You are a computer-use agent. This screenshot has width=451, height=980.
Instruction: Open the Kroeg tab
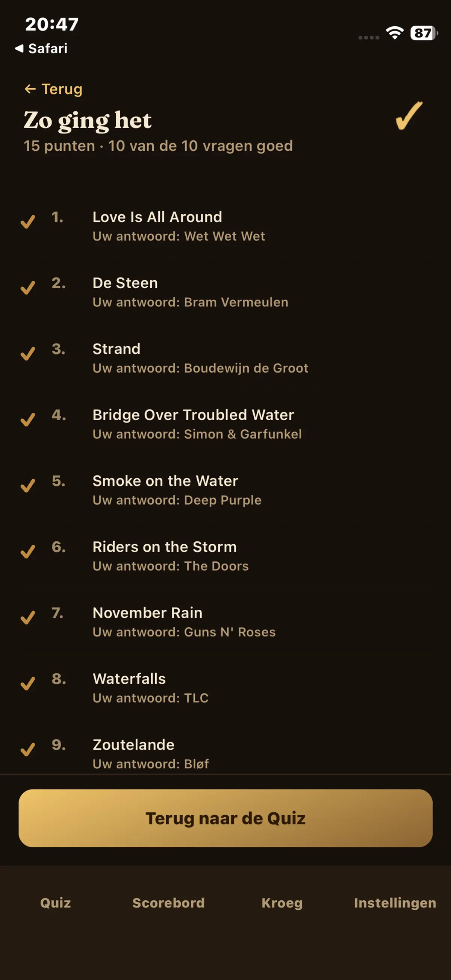click(x=282, y=903)
